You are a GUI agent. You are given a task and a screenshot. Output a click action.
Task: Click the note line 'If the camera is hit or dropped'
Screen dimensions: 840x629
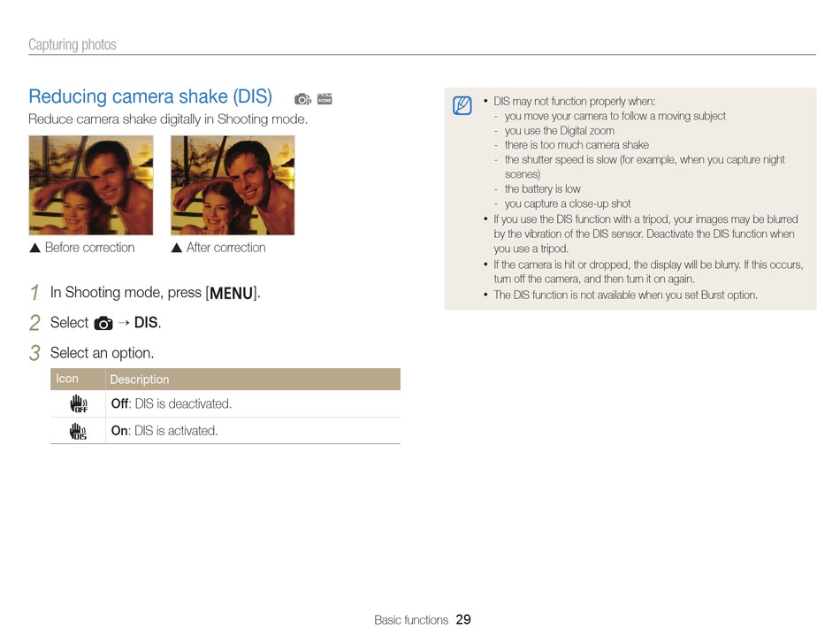point(648,272)
